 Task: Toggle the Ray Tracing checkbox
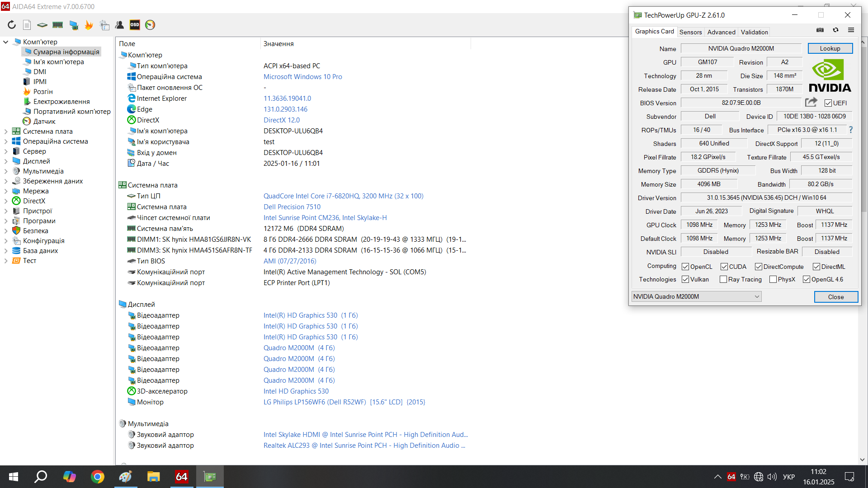[x=723, y=279]
